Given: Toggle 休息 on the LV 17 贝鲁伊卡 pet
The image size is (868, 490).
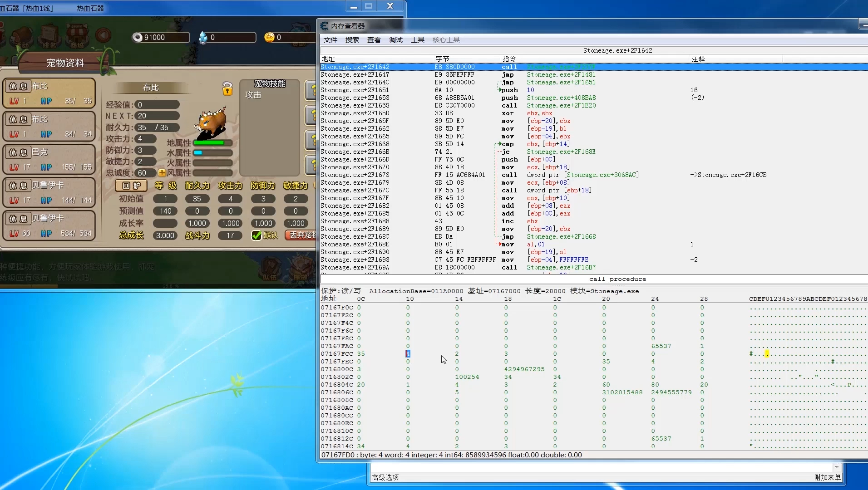Looking at the screenshot, I should pos(18,186).
